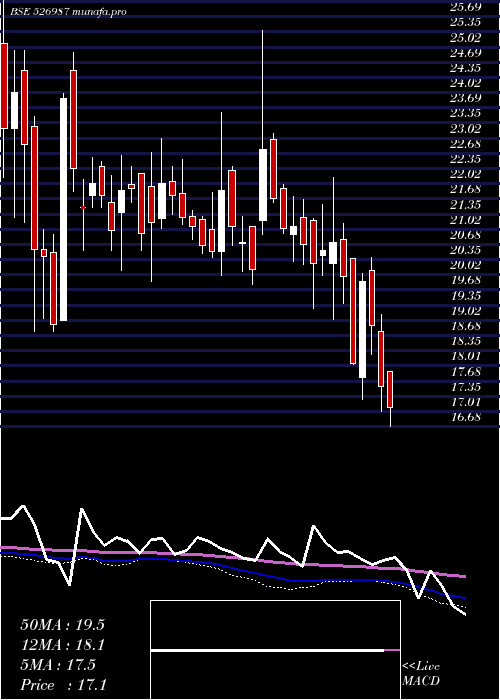
Task: Select the 18.68 price axis label
Action: tap(465, 326)
